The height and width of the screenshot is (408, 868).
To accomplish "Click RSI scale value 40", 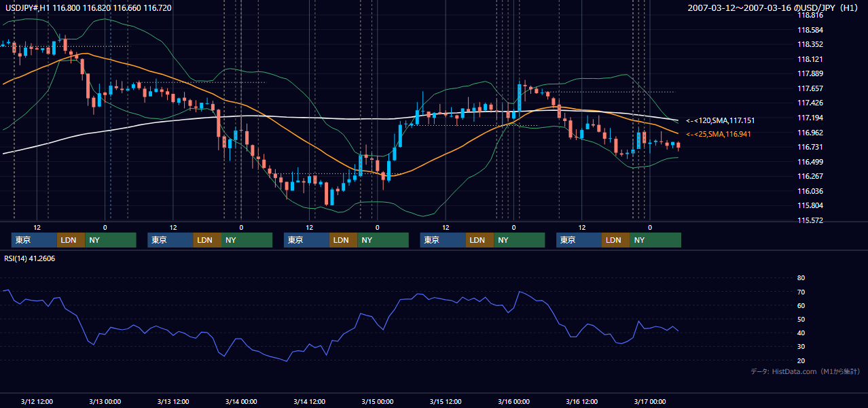I will tap(801, 333).
